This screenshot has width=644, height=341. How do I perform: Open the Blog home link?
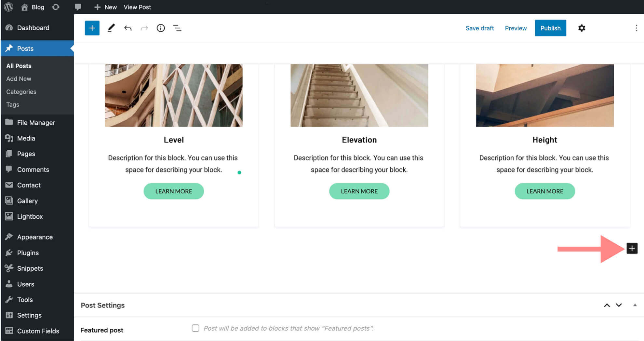[33, 7]
